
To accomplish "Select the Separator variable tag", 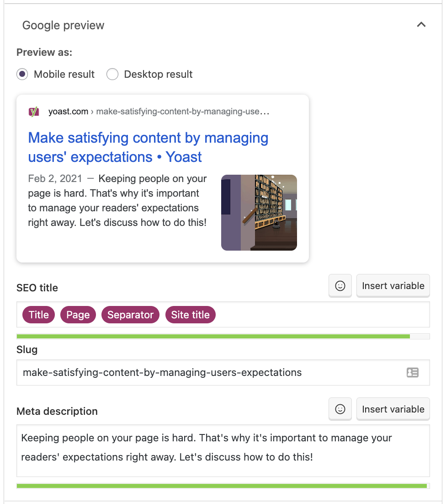I will click(130, 315).
